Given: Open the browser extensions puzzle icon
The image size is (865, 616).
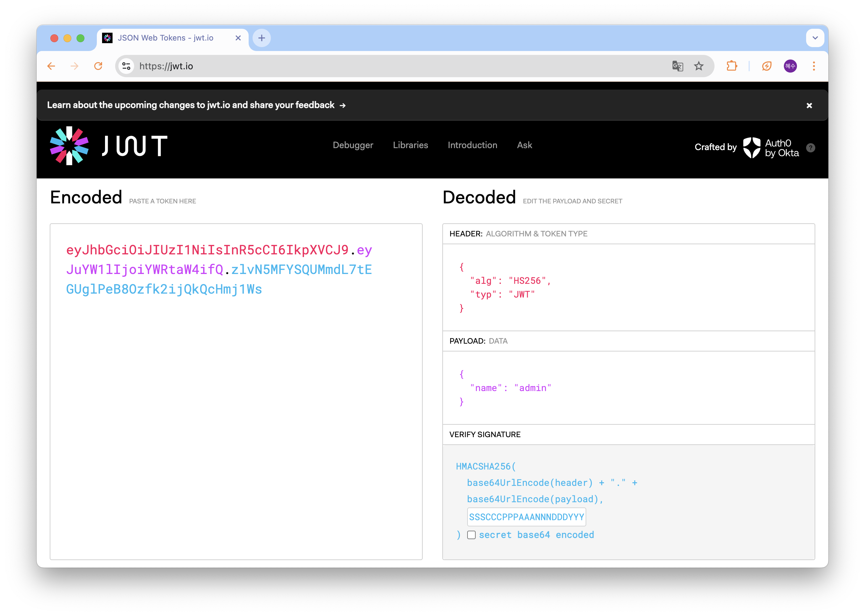Looking at the screenshot, I should [x=732, y=66].
